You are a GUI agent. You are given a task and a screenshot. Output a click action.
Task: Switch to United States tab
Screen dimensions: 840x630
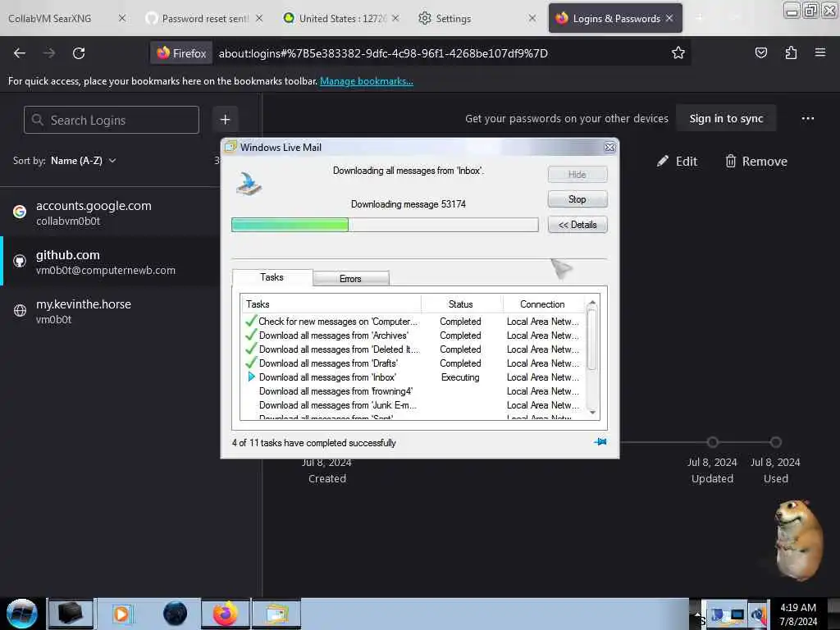pos(342,18)
